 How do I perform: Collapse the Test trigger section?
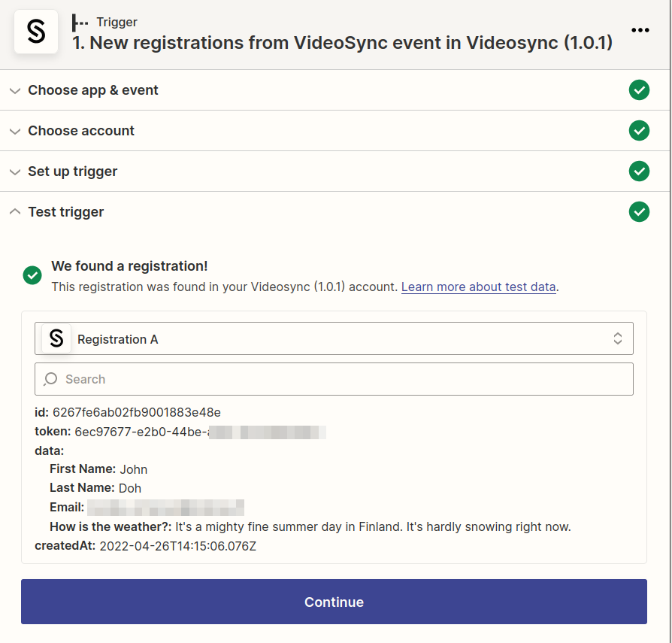coord(66,212)
